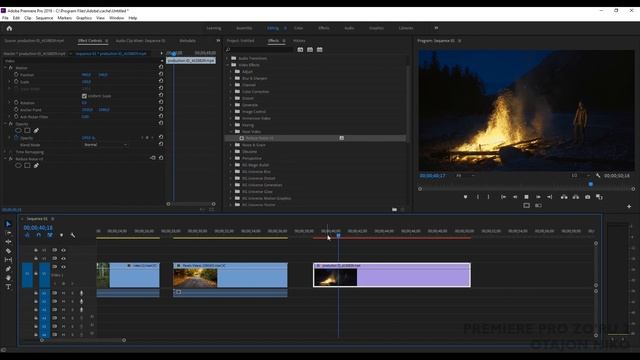
Task: Expand the Color Correction folder
Action: [231, 91]
